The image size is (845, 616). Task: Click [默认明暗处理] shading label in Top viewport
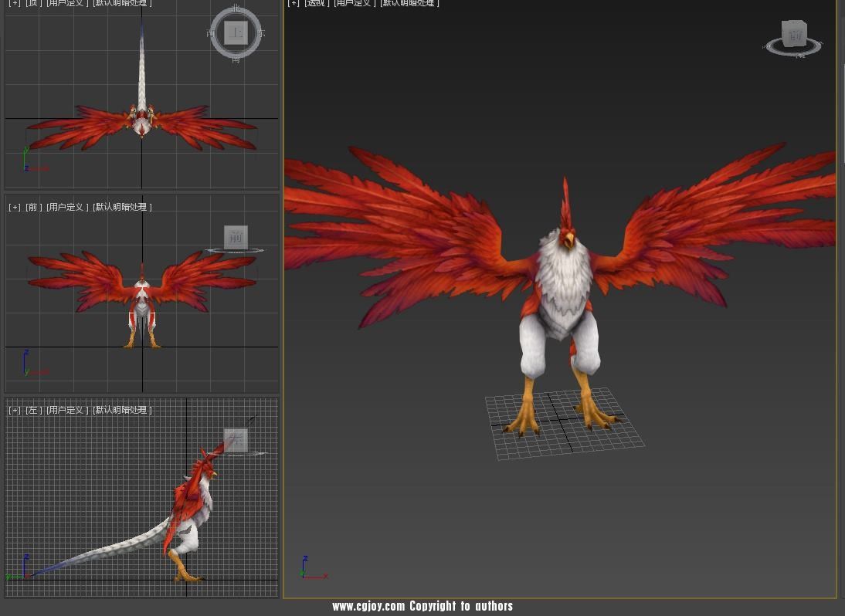[122, 4]
